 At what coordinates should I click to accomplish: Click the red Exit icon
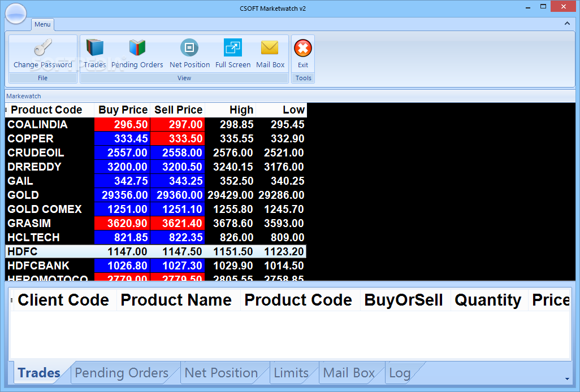303,49
